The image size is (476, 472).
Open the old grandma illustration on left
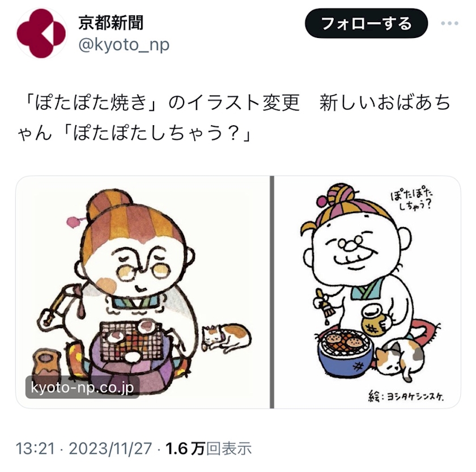(143, 292)
